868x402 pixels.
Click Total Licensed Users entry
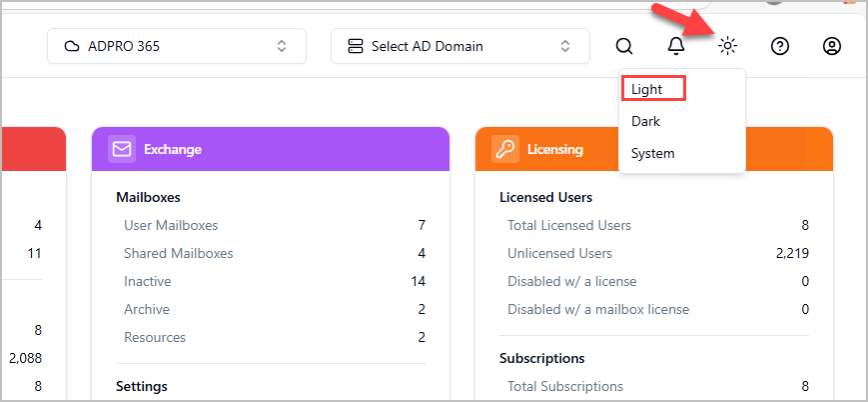(x=569, y=225)
